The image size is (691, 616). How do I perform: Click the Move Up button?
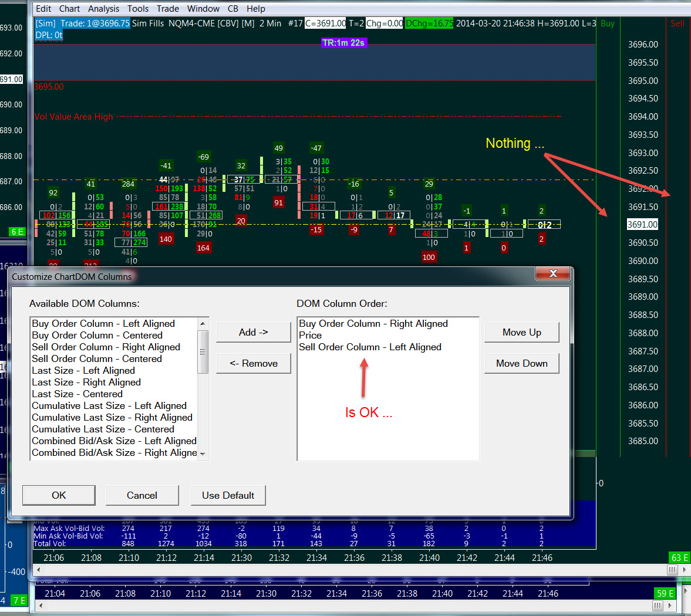(522, 333)
